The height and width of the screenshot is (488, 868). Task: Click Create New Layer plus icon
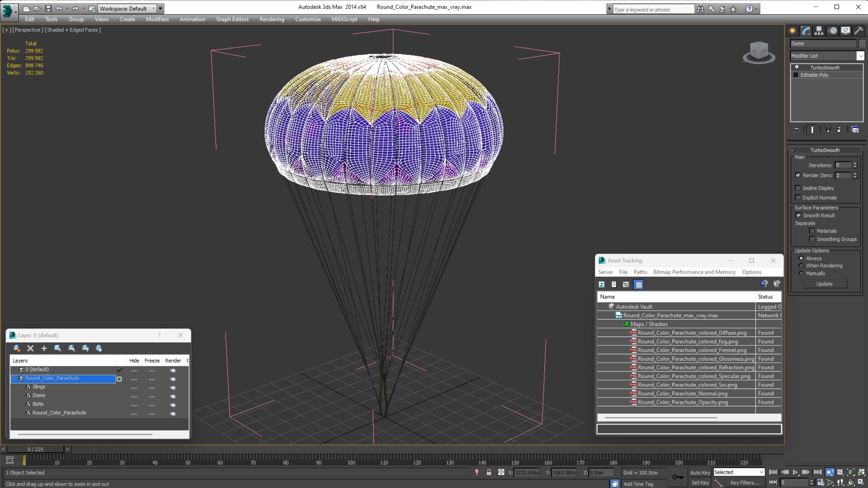click(x=44, y=348)
